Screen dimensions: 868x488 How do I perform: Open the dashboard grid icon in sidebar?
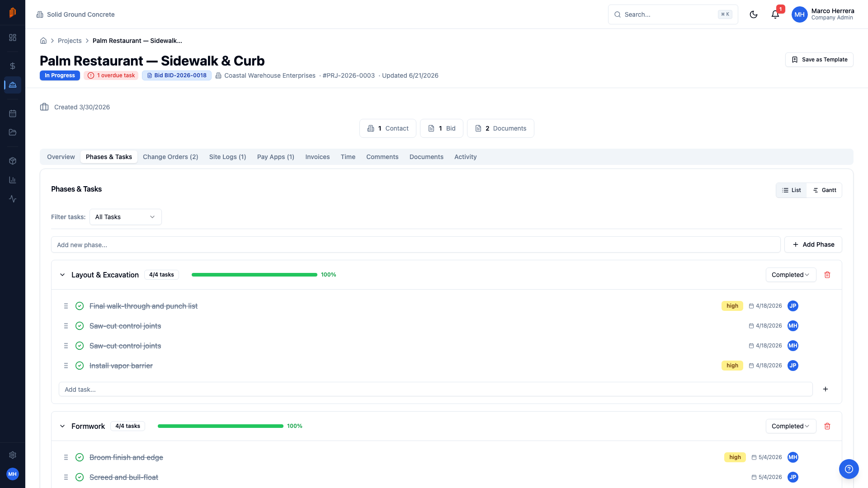13,38
